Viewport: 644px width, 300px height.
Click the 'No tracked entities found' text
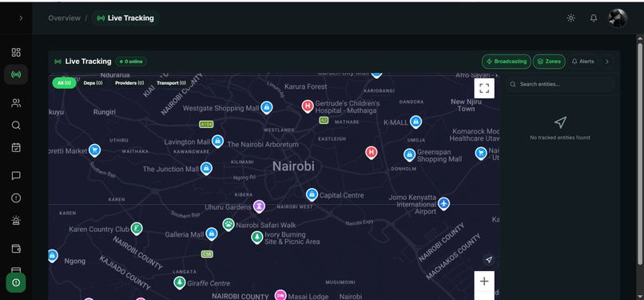560,138
